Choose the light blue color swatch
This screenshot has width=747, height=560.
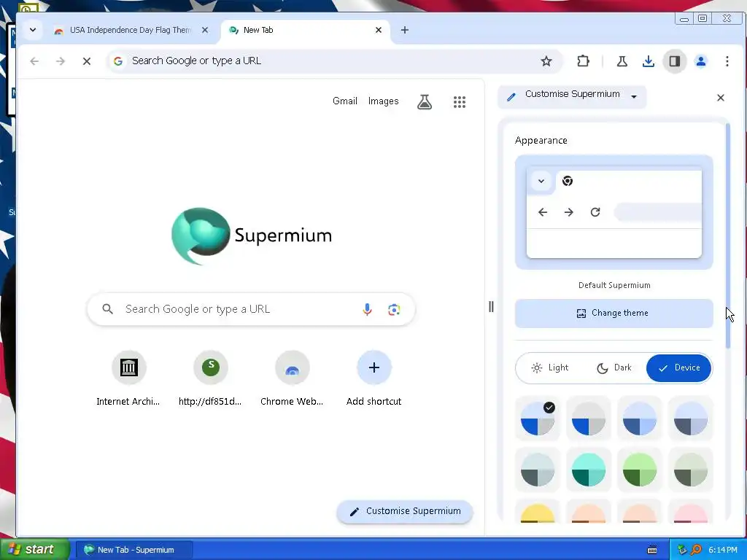[639, 419]
